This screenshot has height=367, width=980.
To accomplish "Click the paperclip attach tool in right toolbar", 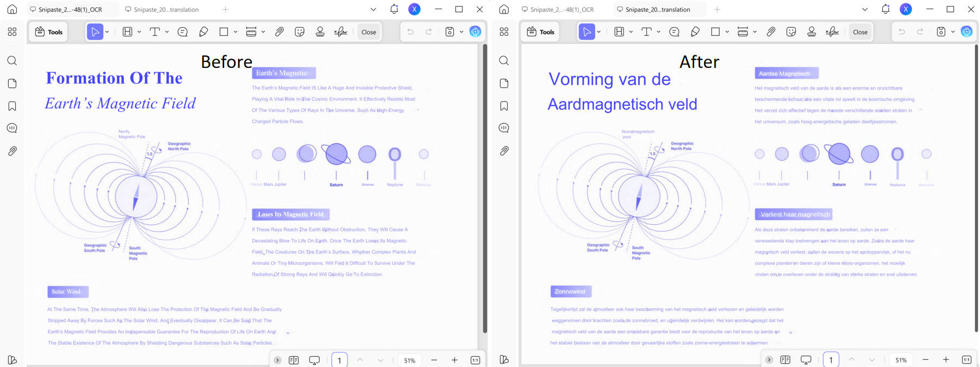I will point(771,32).
